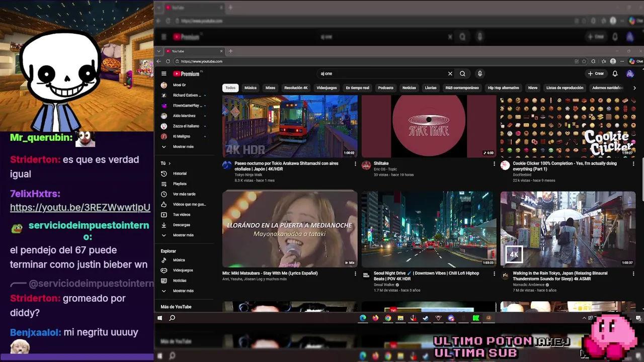The image size is (644, 362).
Task: Start voice search with microphone
Action: click(480, 73)
